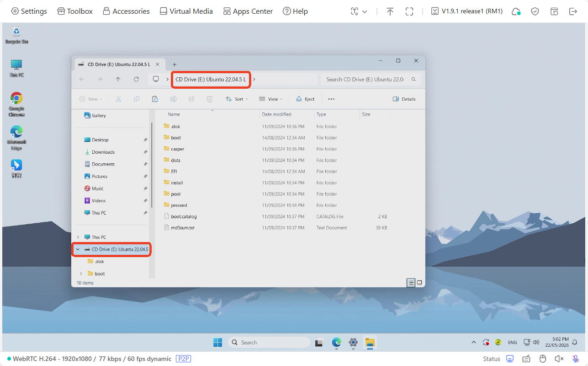This screenshot has height=366, width=588.
Task: Open the View dropdown menu
Action: click(x=270, y=99)
